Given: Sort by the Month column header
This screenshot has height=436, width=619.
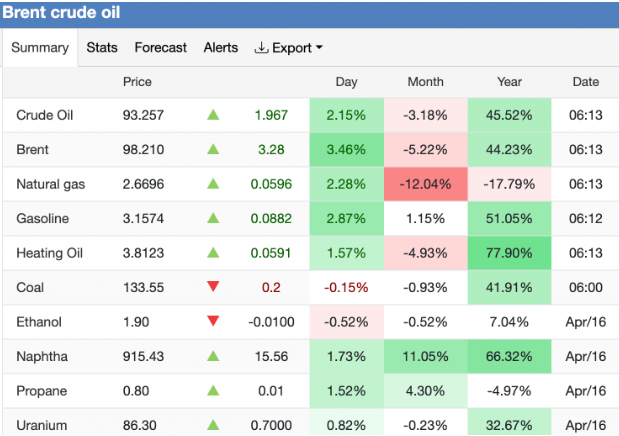Looking at the screenshot, I should pyautogui.click(x=426, y=82).
